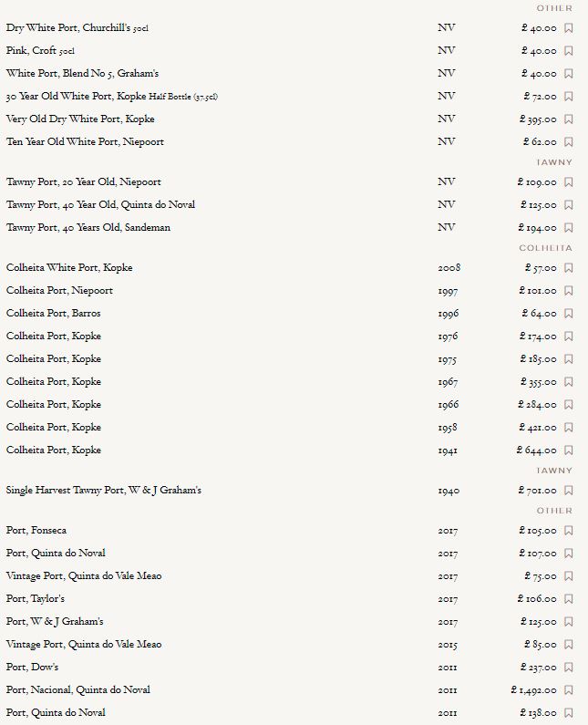This screenshot has width=588, height=725.
Task: Click the Colheita section heading
Action: [x=545, y=248]
